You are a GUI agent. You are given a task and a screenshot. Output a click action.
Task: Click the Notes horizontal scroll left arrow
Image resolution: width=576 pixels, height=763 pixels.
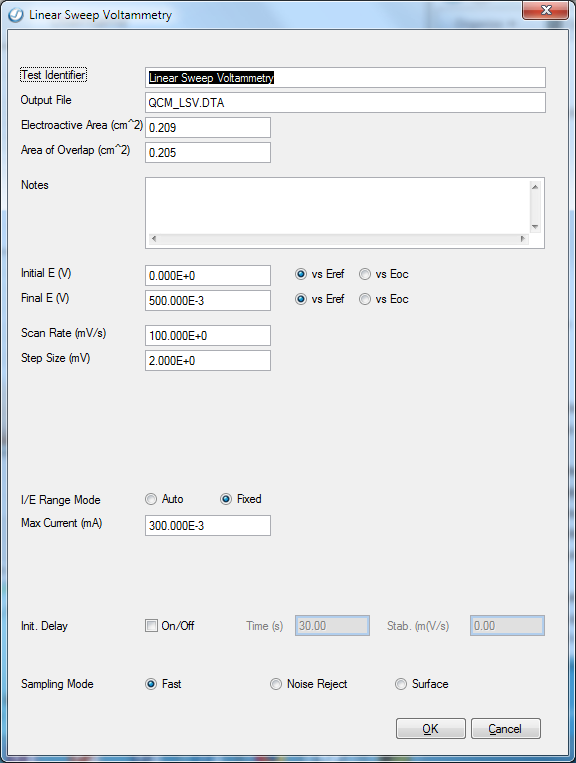(154, 238)
